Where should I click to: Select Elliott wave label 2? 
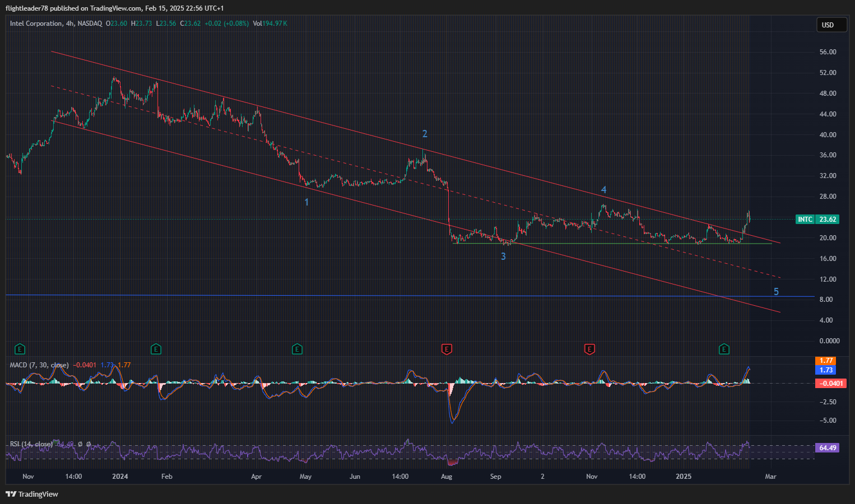(x=425, y=134)
